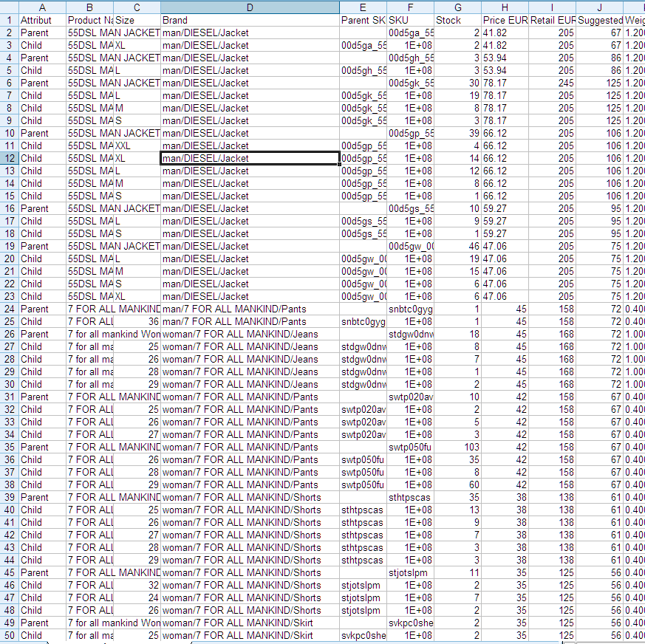This screenshot has height=644, width=645.
Task: Click SKU "snbtc0gyg" in Parent row 24
Action: (411, 309)
